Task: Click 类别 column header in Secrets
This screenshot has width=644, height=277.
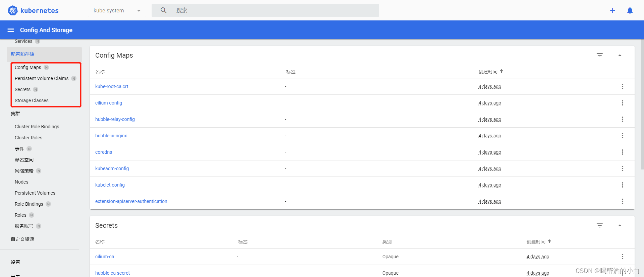Action: (387, 242)
